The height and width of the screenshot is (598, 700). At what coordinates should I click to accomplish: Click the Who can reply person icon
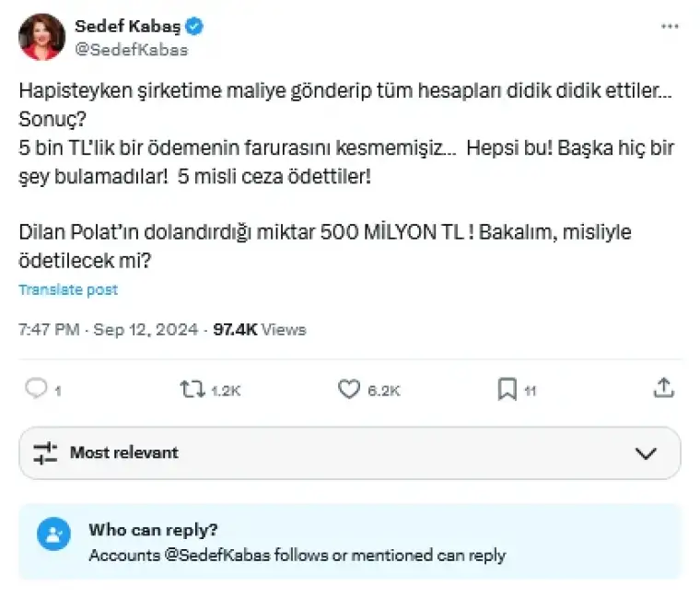point(52,534)
